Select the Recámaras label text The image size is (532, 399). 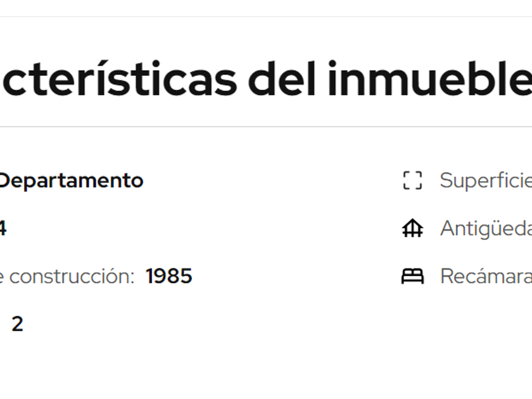[485, 276]
